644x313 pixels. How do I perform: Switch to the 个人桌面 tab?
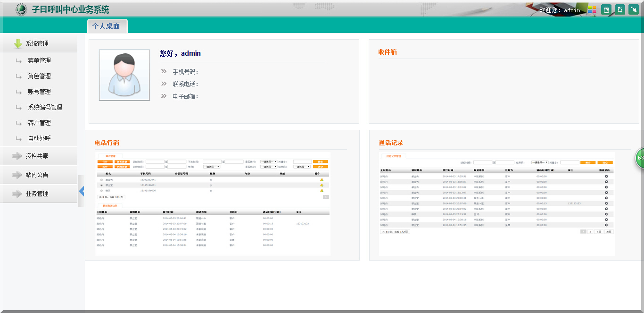(x=106, y=26)
